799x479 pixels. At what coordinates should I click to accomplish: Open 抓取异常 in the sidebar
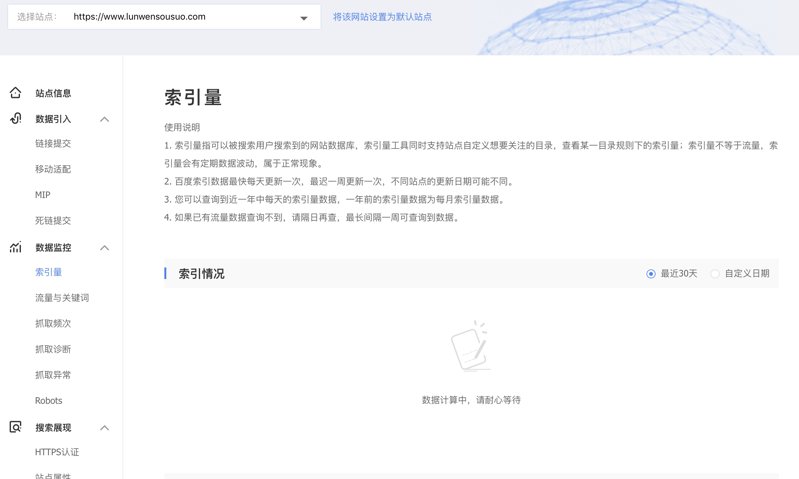point(53,375)
